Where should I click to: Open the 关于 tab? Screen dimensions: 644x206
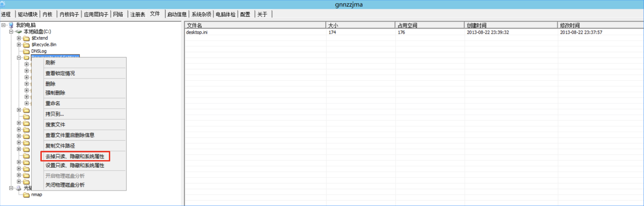(262, 14)
